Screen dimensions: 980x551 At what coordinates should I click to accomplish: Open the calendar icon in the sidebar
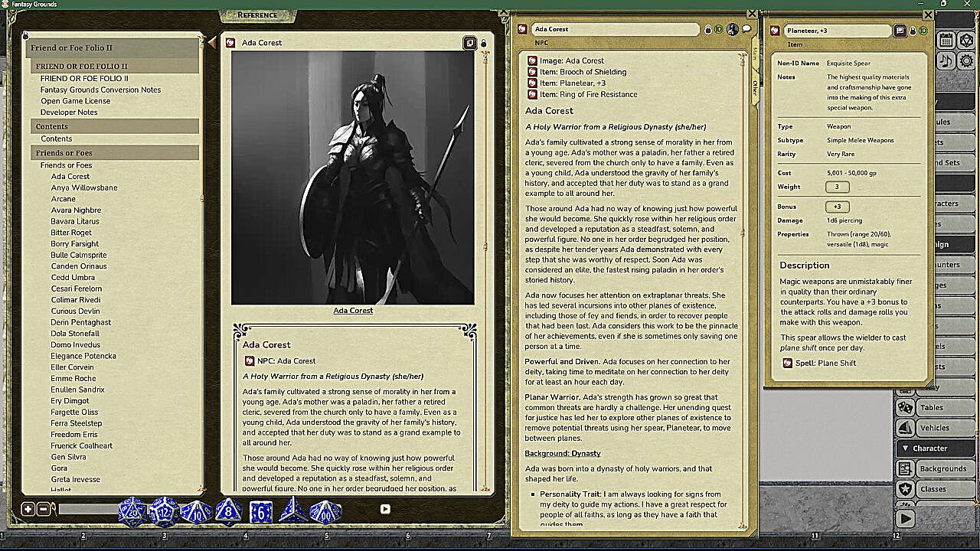coord(946,41)
